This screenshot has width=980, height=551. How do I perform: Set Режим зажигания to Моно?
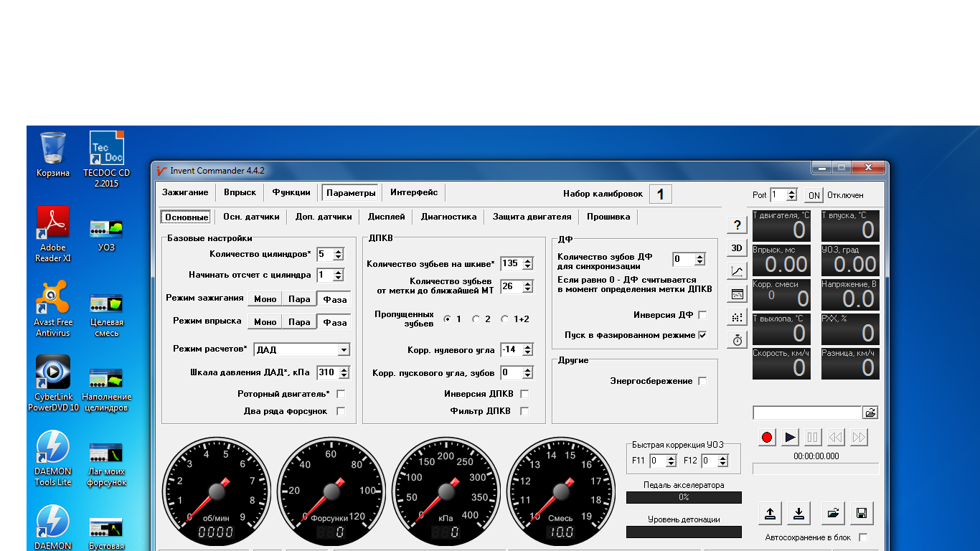[265, 299]
